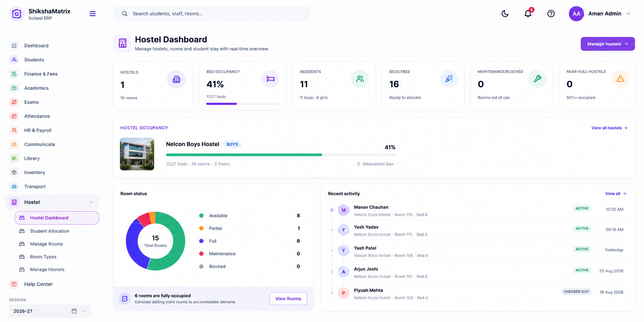Click the Hostels card building icon
The image size is (644, 322).
pos(176,80)
